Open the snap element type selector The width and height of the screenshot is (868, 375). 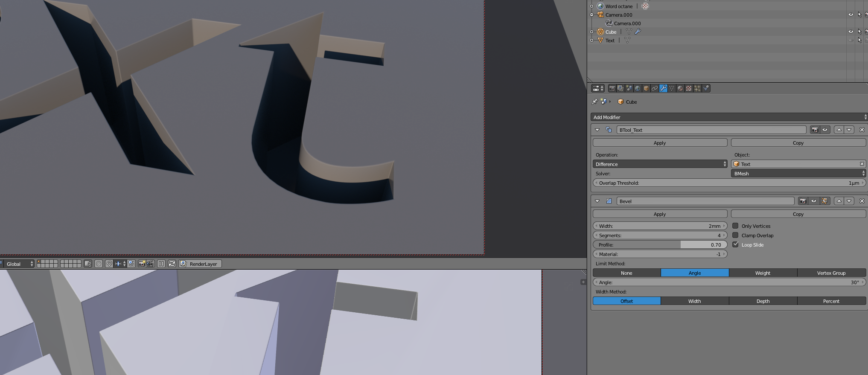tap(120, 264)
